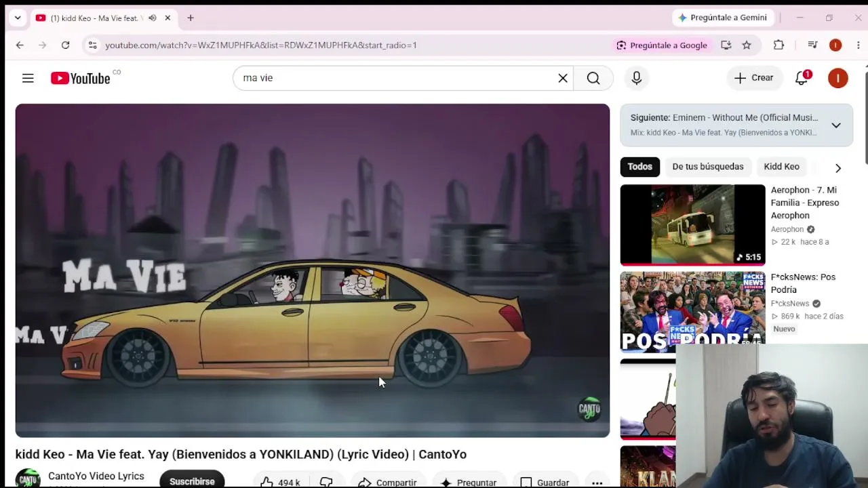Click the magnifying glass search button
The width and height of the screenshot is (868, 488).
click(593, 78)
